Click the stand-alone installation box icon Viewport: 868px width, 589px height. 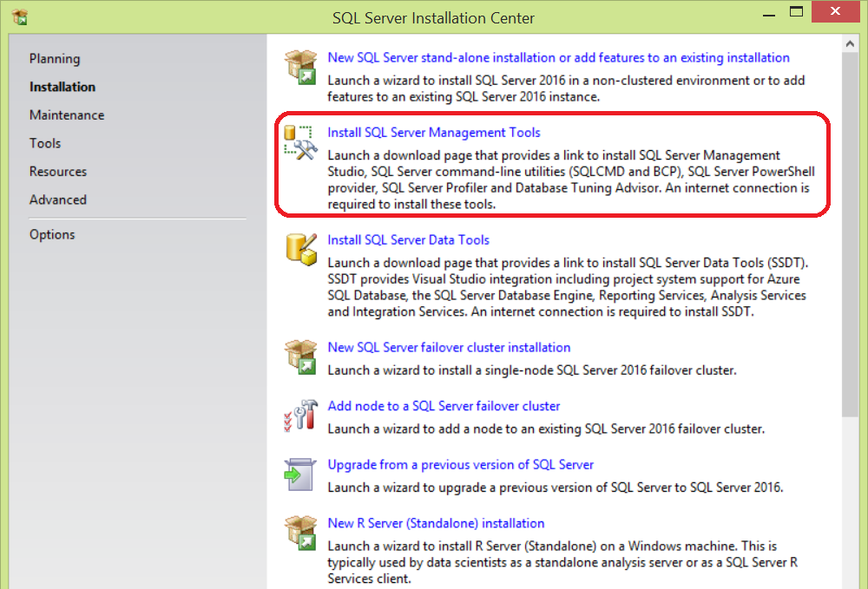tap(300, 67)
